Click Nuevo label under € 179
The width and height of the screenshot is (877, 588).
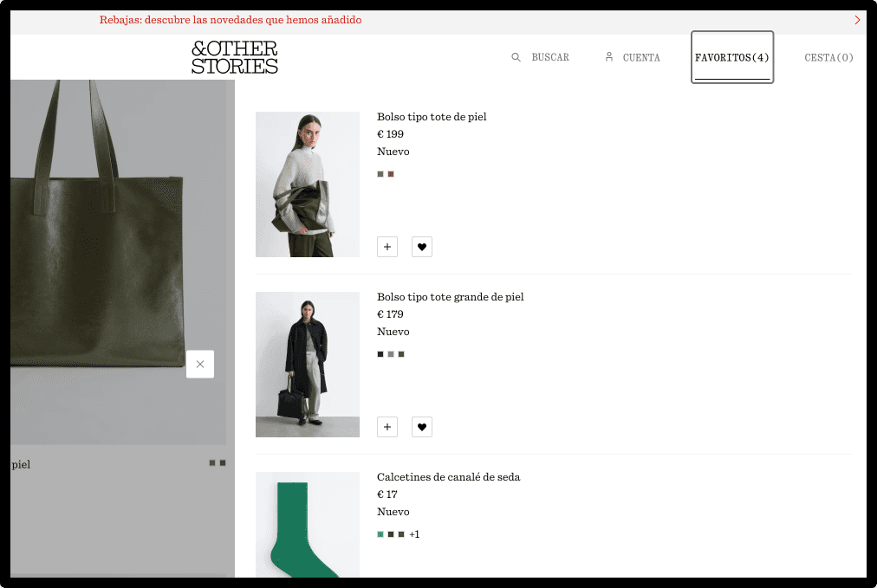pos(393,332)
